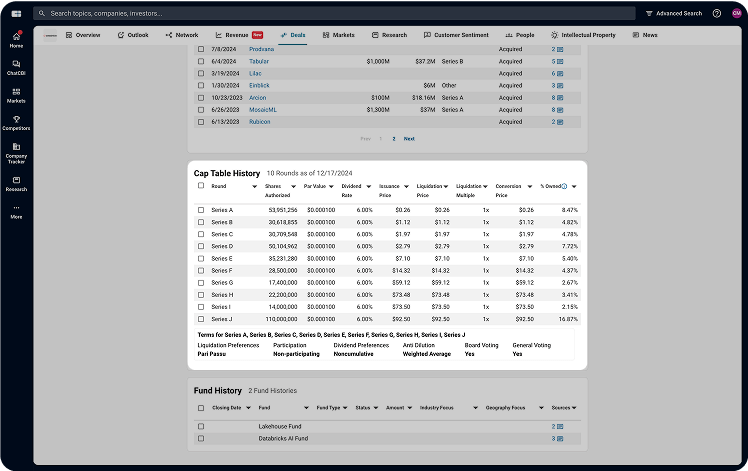
Task: Open sources icon for Lakehouse Fund
Action: coord(558,426)
